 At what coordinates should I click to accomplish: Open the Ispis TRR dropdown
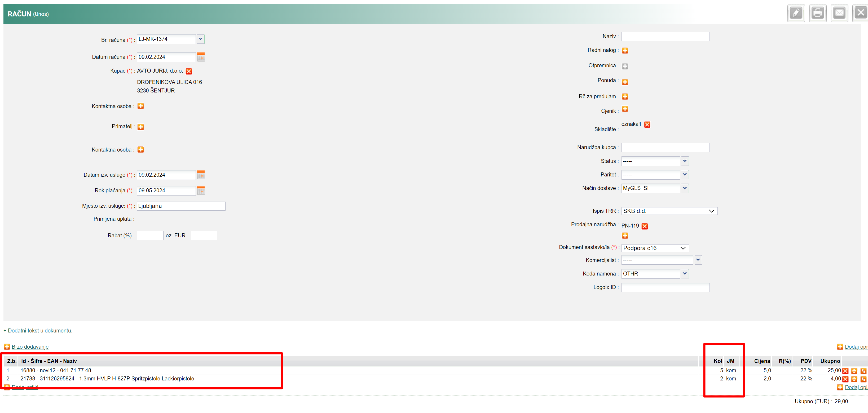coord(669,211)
